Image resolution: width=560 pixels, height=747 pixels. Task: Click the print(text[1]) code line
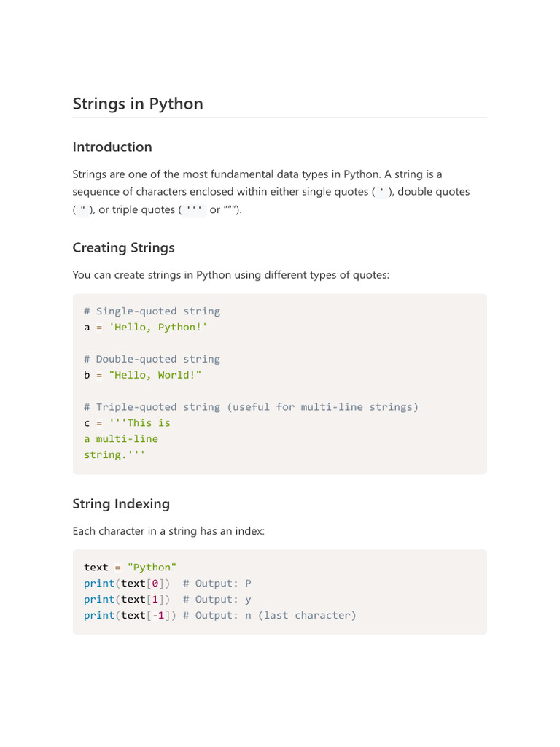click(128, 600)
